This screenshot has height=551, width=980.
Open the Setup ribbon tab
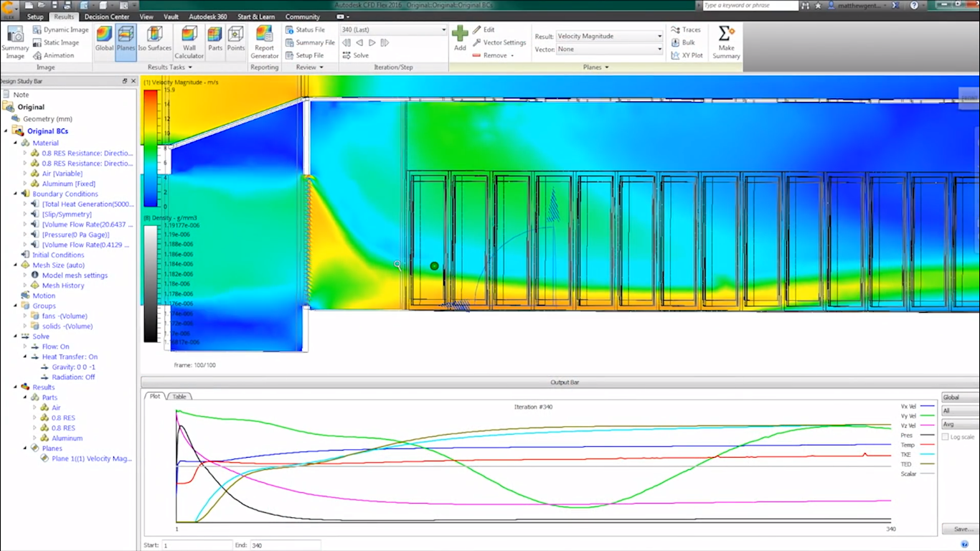coord(35,17)
